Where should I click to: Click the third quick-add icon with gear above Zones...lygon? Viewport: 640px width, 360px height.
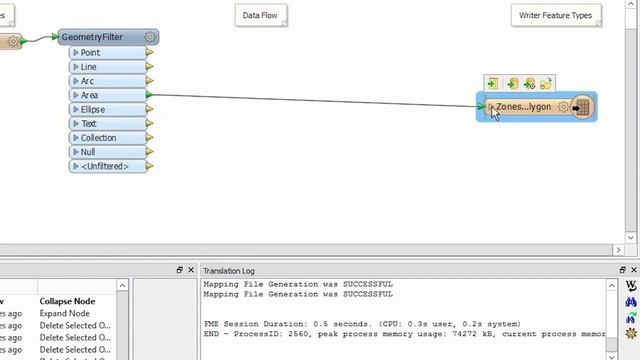(x=529, y=84)
